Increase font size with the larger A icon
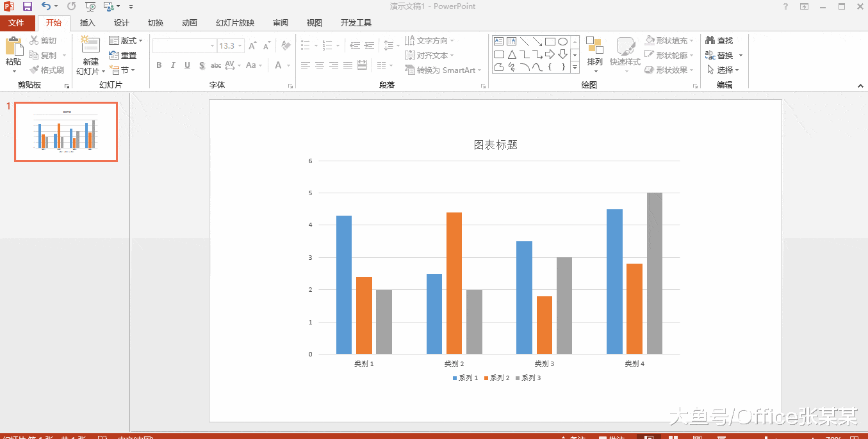Image resolution: width=868 pixels, height=439 pixels. (x=252, y=46)
